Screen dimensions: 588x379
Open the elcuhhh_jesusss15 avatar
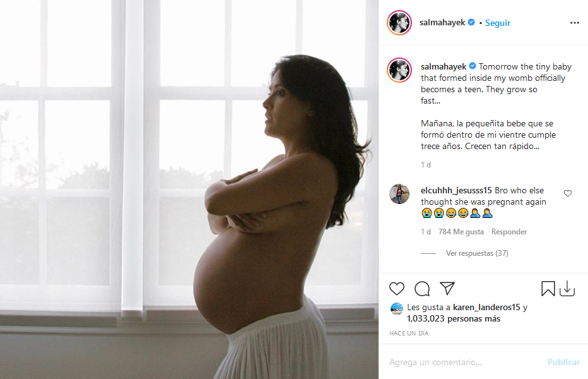click(399, 194)
